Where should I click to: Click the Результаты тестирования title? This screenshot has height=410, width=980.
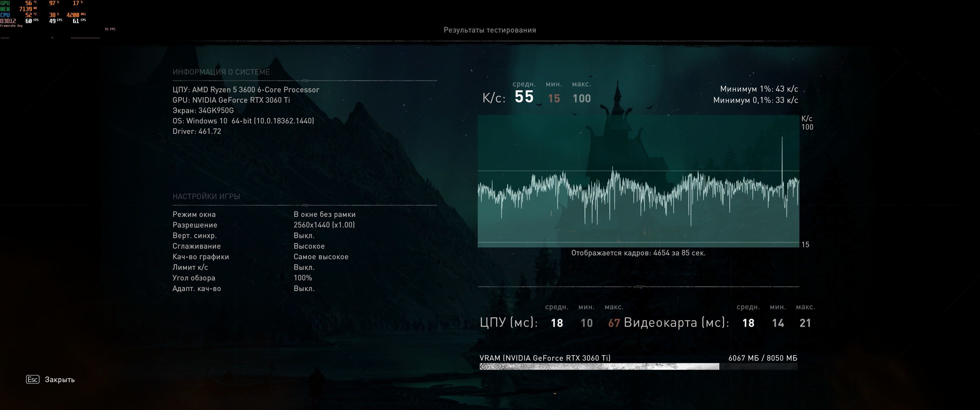[490, 30]
